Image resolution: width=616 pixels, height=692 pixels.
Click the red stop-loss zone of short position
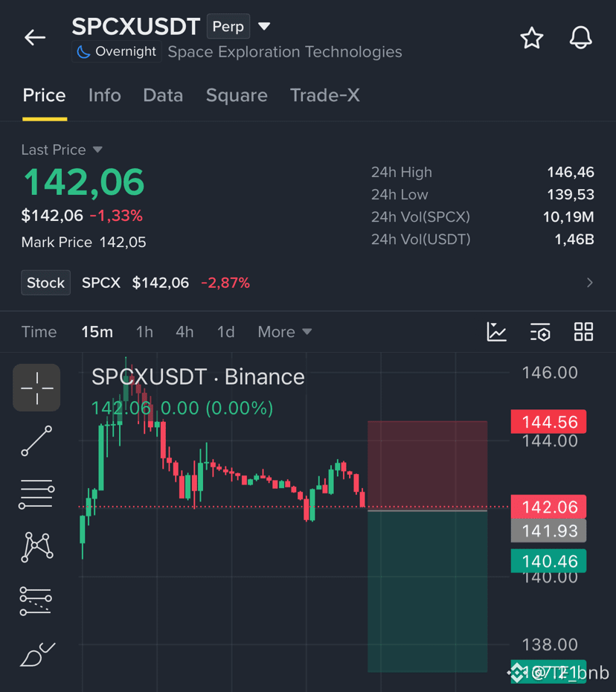coord(427,465)
